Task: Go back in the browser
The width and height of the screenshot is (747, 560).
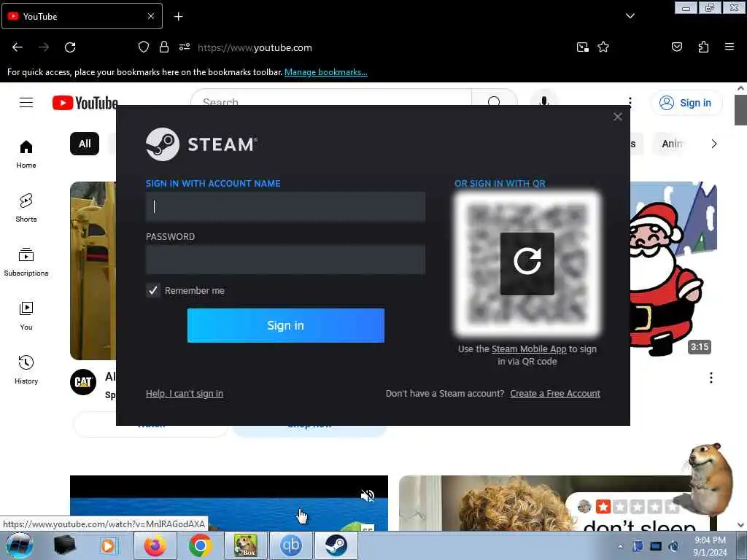Action: [18, 47]
